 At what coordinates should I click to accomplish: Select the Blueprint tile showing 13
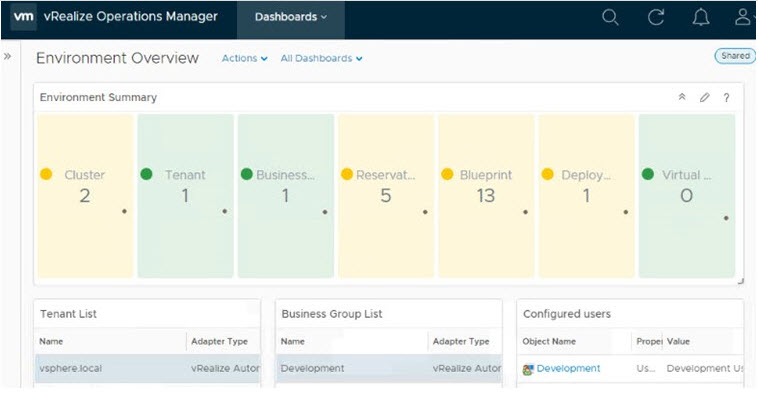click(485, 195)
